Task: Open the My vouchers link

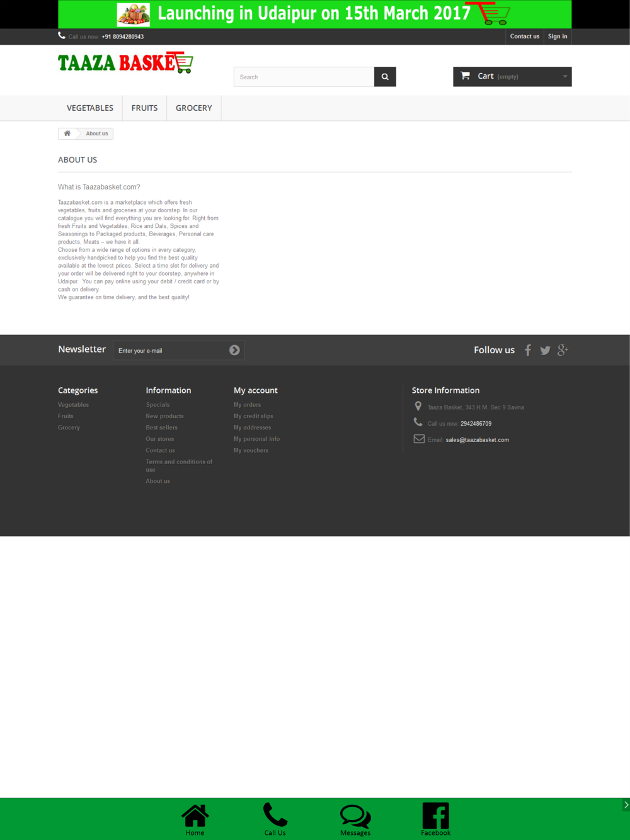Action: pos(251,450)
